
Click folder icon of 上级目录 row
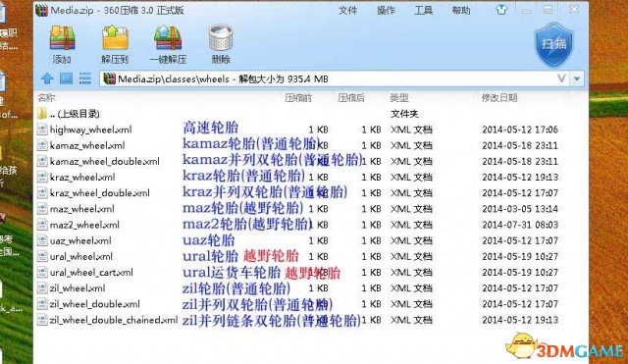(x=42, y=114)
